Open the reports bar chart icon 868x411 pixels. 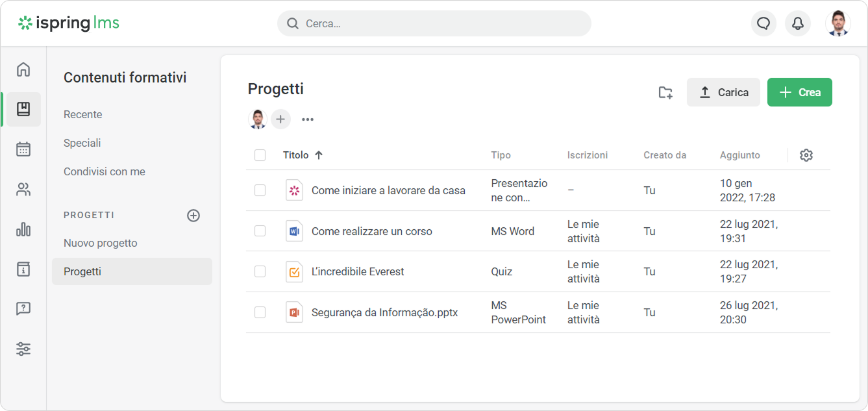23,229
